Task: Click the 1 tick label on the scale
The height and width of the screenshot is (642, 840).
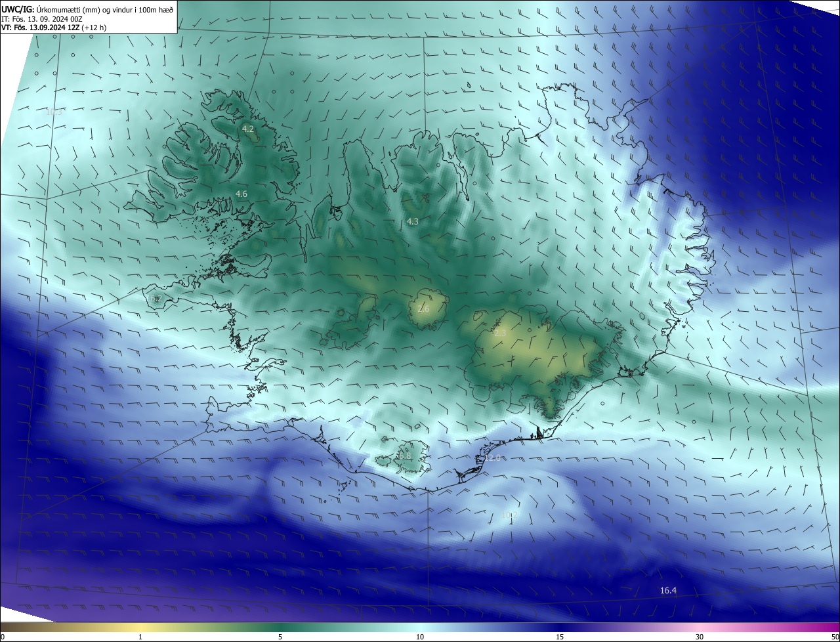Action: (140, 637)
